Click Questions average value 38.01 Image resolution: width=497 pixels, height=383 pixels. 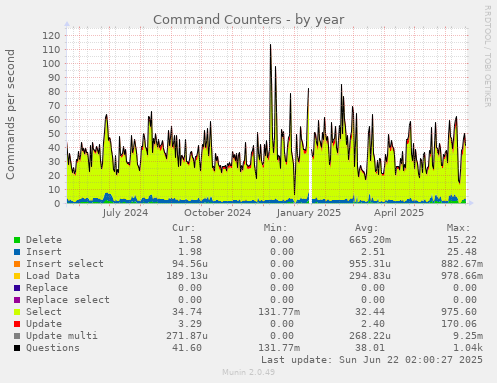point(370,348)
